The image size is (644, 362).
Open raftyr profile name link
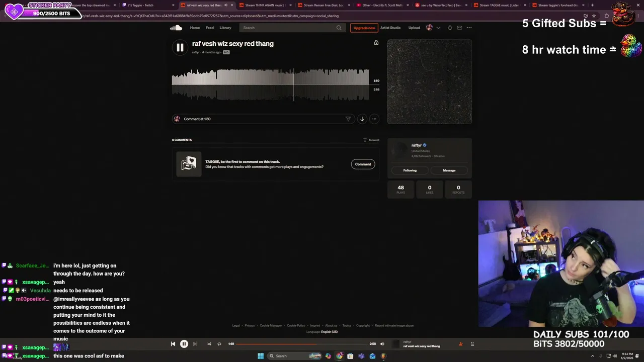click(416, 145)
